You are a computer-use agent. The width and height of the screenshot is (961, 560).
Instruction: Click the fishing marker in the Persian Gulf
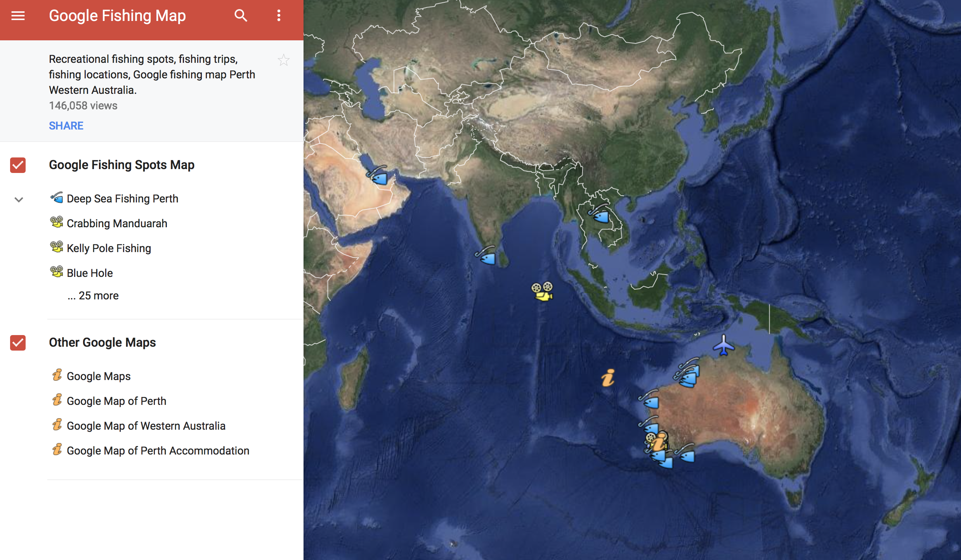coord(377,175)
